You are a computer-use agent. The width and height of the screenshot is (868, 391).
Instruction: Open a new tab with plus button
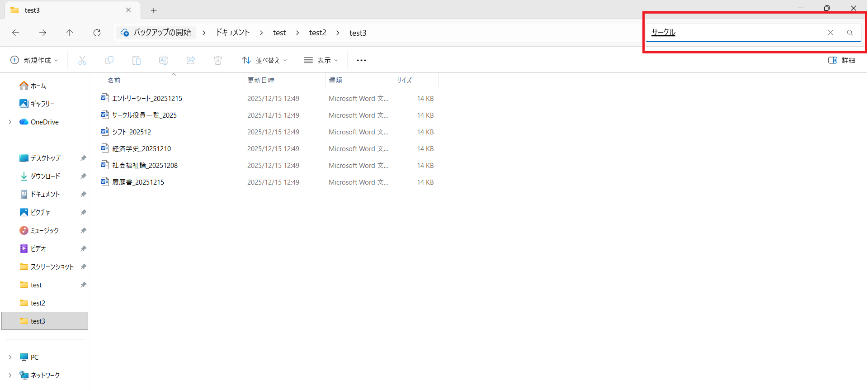154,10
